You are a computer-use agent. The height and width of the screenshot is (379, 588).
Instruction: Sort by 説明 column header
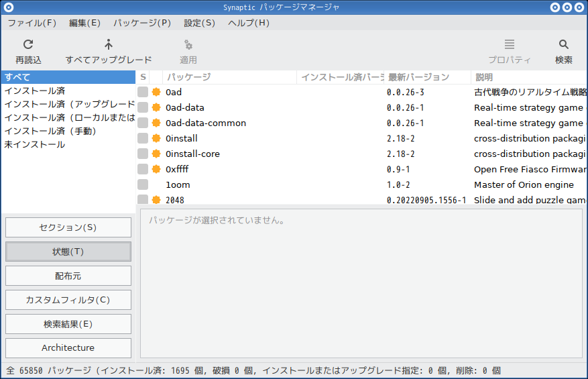[529, 77]
